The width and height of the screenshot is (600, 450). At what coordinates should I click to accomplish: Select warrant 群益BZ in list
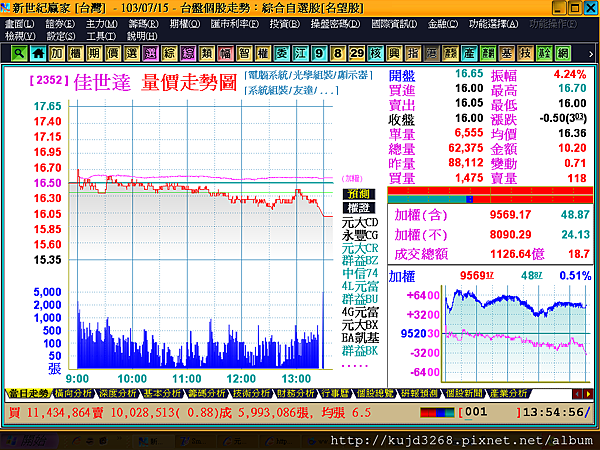pyautogui.click(x=360, y=261)
